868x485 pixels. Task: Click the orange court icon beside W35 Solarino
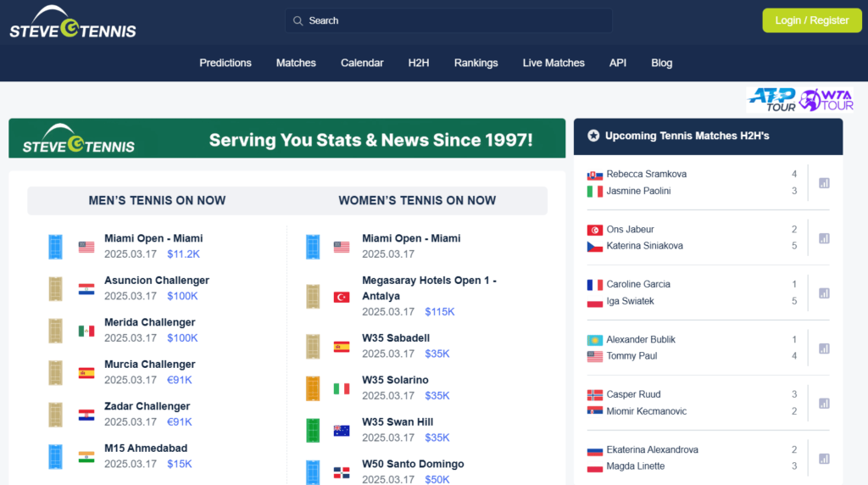313,388
